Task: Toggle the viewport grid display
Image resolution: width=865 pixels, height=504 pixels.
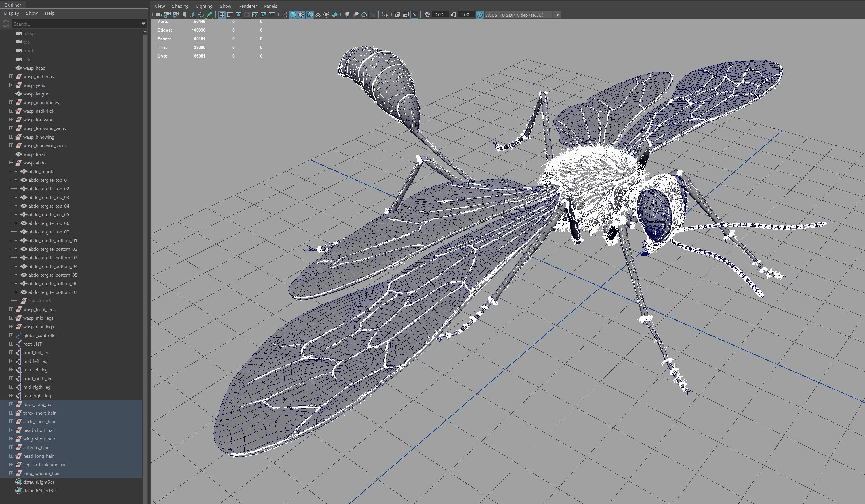Action: 222,15
